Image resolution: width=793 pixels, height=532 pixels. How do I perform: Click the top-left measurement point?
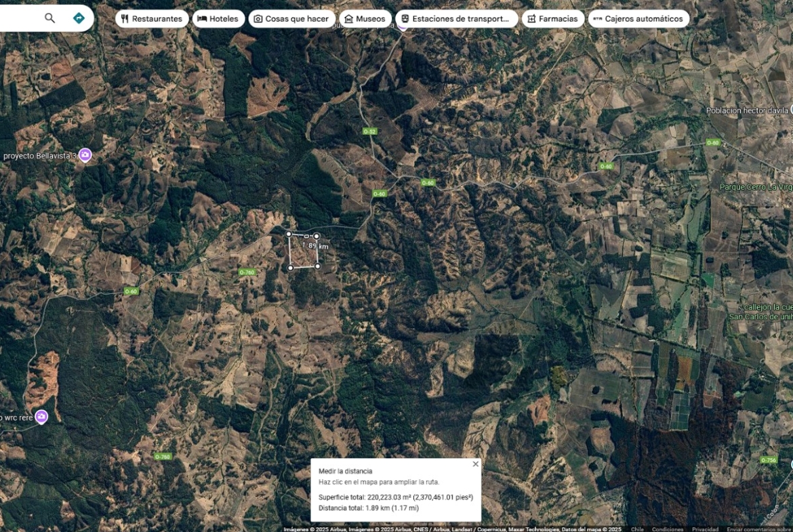(289, 234)
